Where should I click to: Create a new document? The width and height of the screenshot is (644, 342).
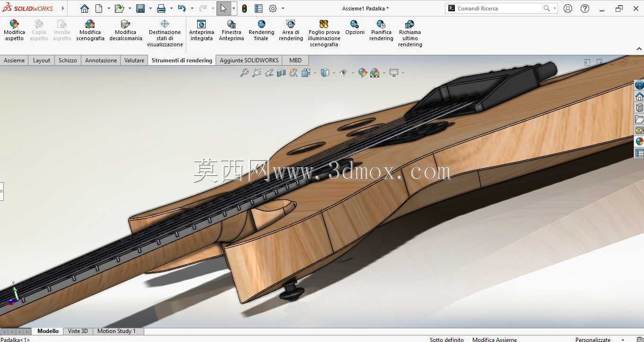99,9
